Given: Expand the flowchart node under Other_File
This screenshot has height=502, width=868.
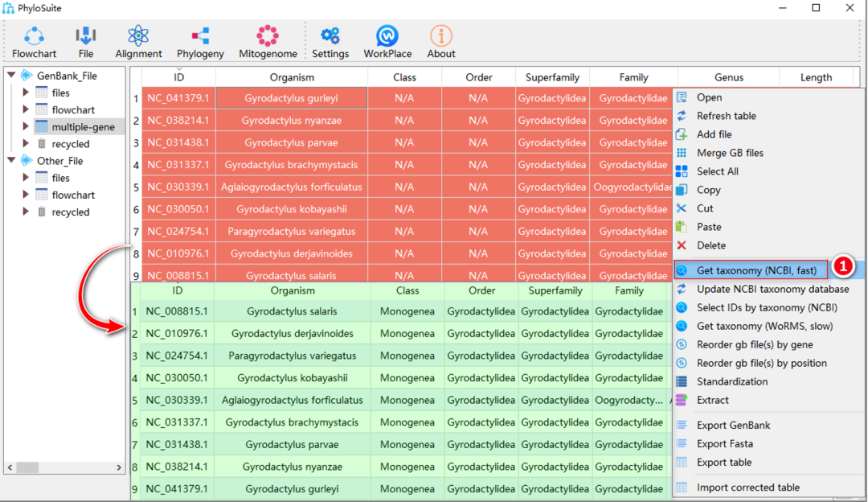Looking at the screenshot, I should click(x=26, y=195).
